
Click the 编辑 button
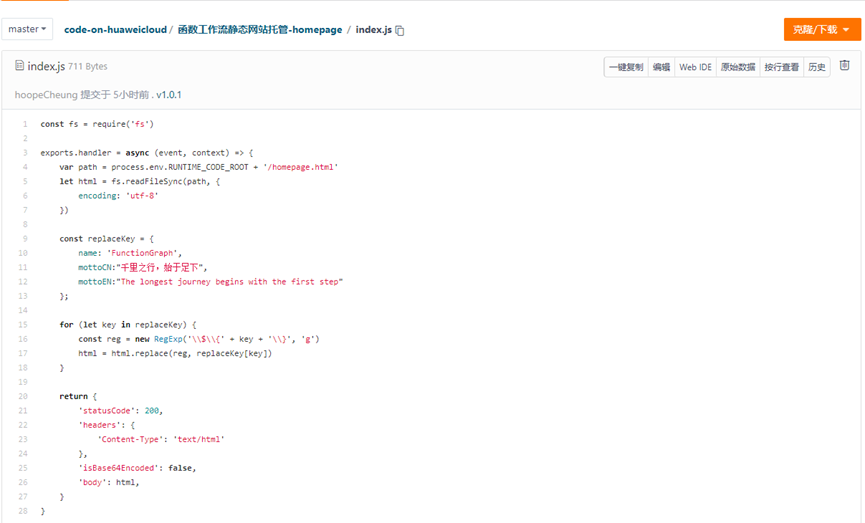click(x=661, y=67)
